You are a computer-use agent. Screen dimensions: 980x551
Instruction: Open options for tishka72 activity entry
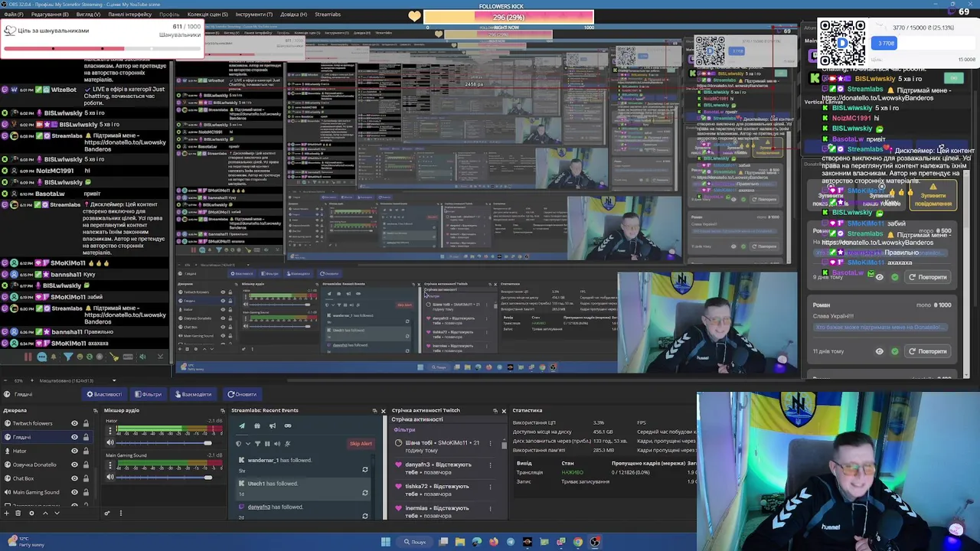(x=491, y=487)
